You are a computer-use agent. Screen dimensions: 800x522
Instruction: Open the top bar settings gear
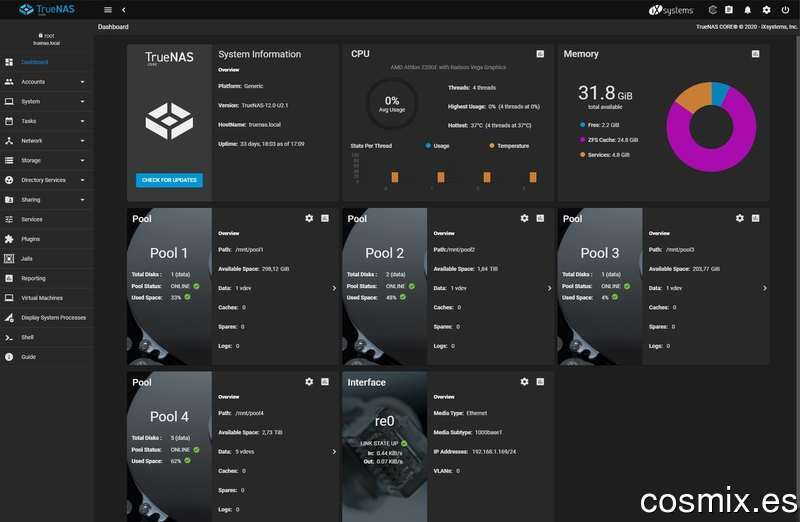click(x=766, y=10)
